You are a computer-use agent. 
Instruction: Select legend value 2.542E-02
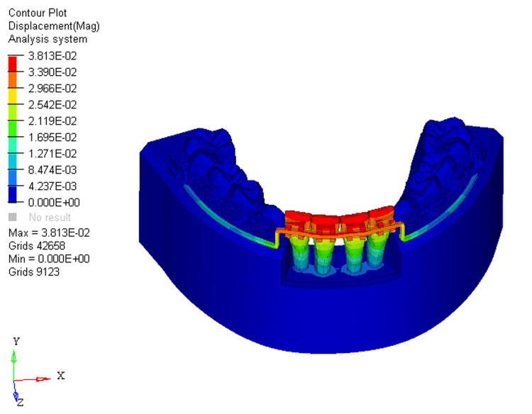[52, 104]
